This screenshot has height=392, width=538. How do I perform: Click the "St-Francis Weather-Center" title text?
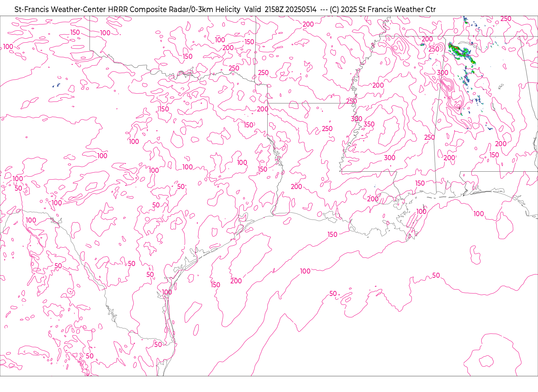pos(60,10)
